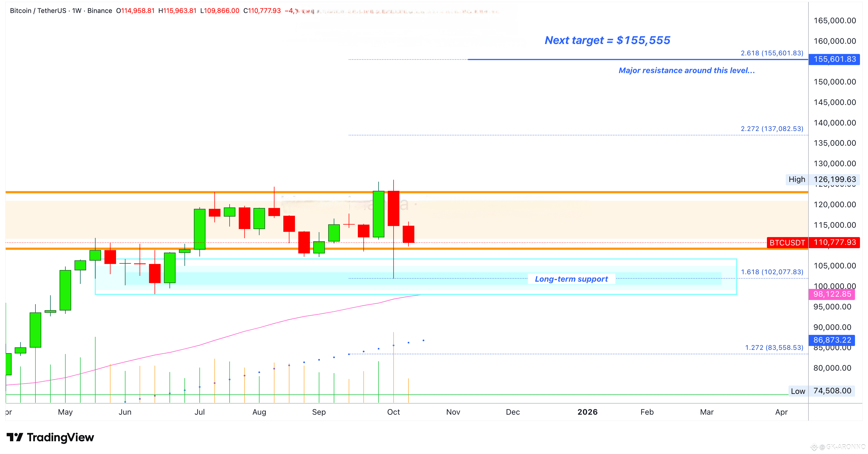Select the 'Next target = $155,555' annotation
The height and width of the screenshot is (454, 868).
(607, 40)
